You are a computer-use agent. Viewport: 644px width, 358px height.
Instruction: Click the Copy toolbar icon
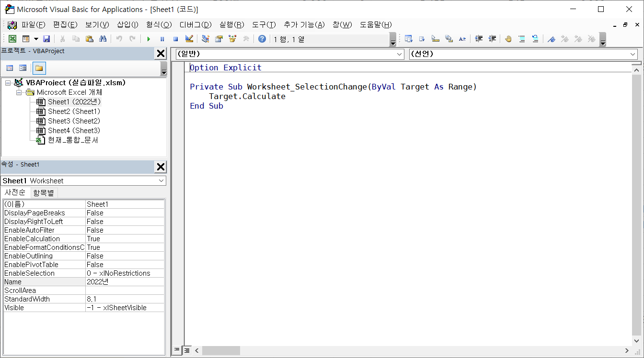(x=76, y=39)
